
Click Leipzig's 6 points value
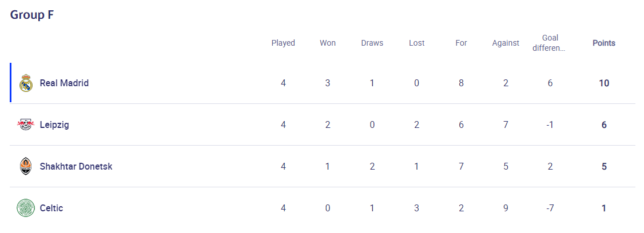(604, 124)
